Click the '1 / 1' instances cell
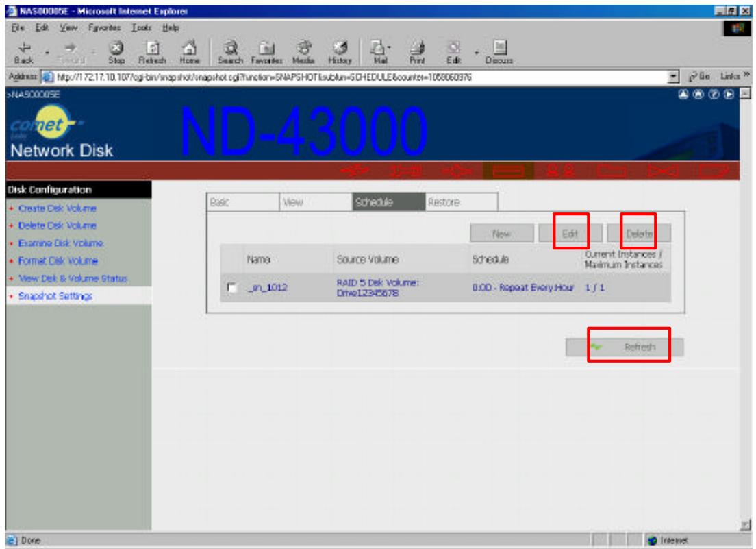Screen dimensions: 756x549 pyautogui.click(x=594, y=288)
